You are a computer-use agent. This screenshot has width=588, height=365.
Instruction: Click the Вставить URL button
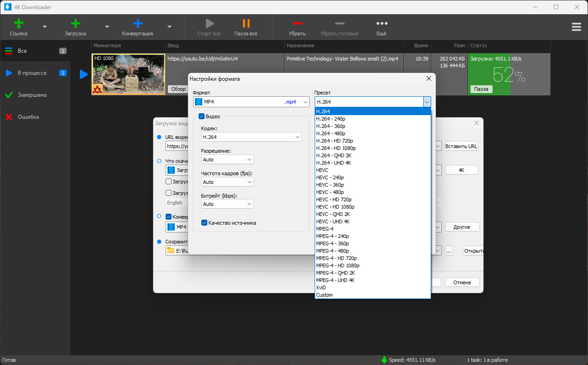tap(461, 146)
